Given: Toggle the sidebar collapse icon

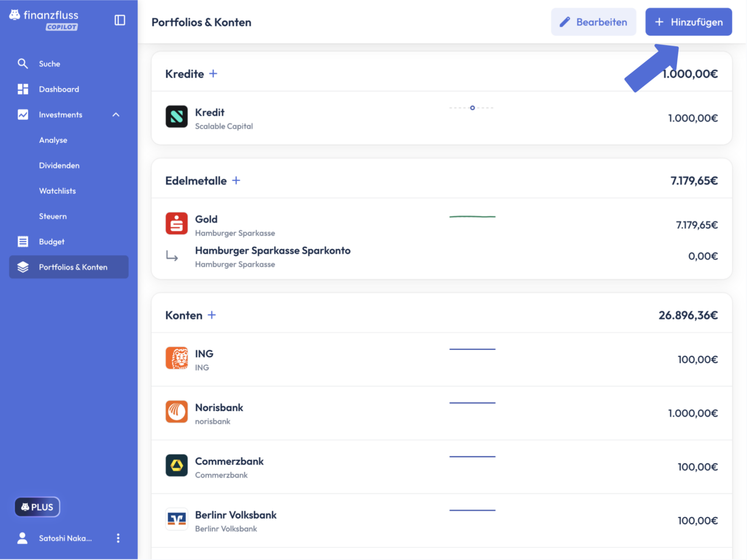Looking at the screenshot, I should (120, 20).
